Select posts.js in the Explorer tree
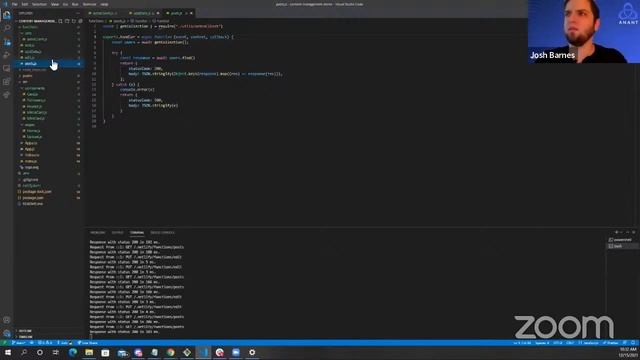Image resolution: width=640 pixels, height=360 pixels. point(49,64)
